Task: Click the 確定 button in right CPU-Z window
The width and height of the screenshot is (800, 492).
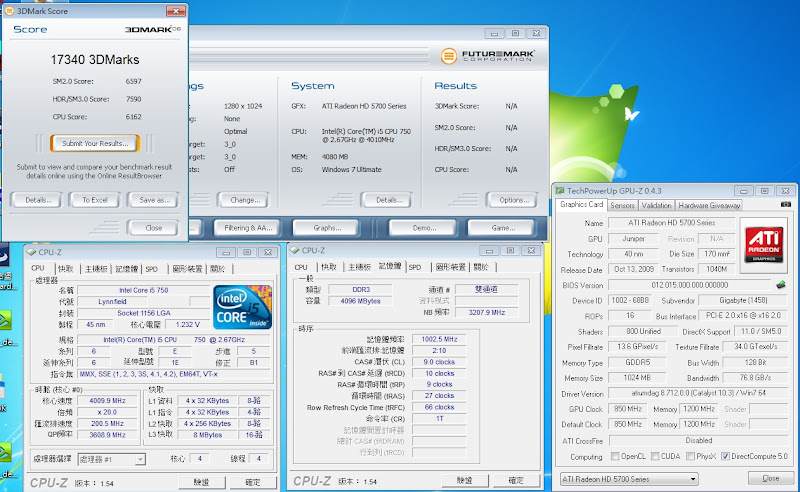Action: (516, 480)
